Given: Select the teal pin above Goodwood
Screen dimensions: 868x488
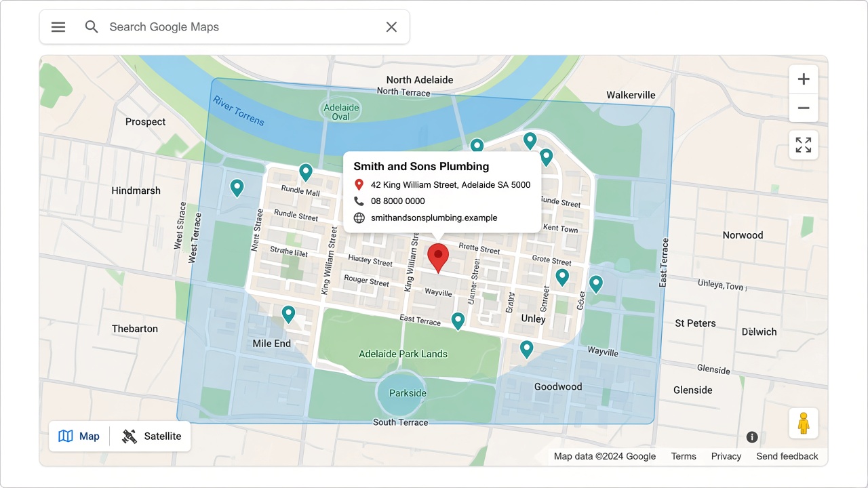Looking at the screenshot, I should [x=526, y=349].
